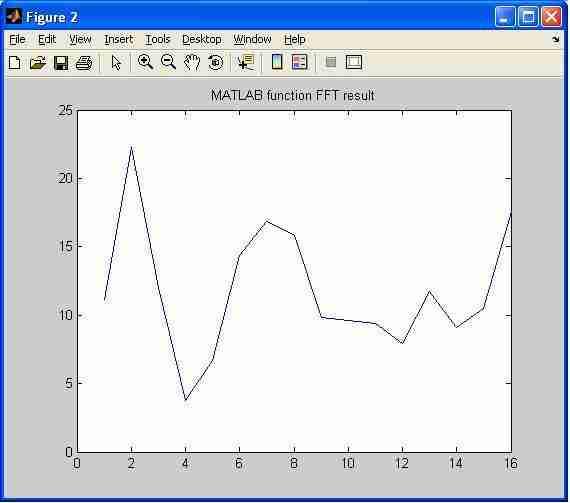The width and height of the screenshot is (570, 503).
Task: Open the Help menu
Action: [294, 39]
